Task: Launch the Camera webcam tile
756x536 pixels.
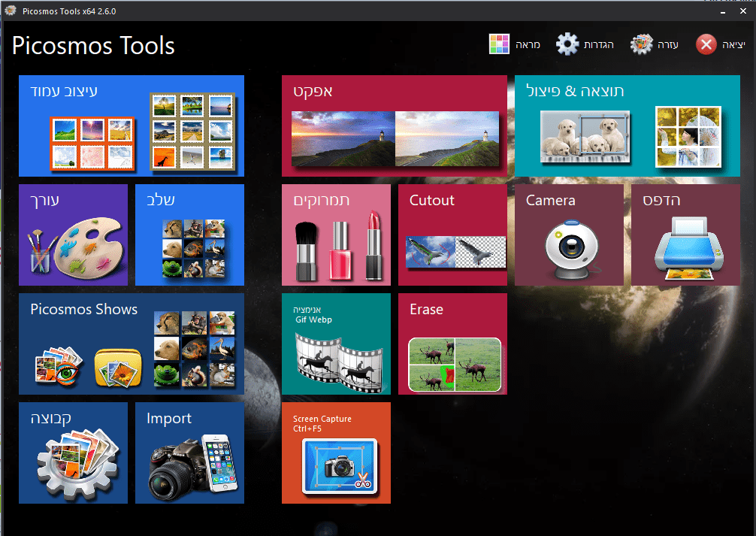Action: 569,235
